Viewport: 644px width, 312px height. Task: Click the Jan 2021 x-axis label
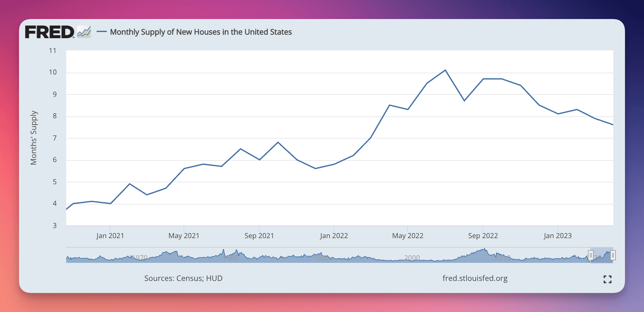(x=110, y=236)
